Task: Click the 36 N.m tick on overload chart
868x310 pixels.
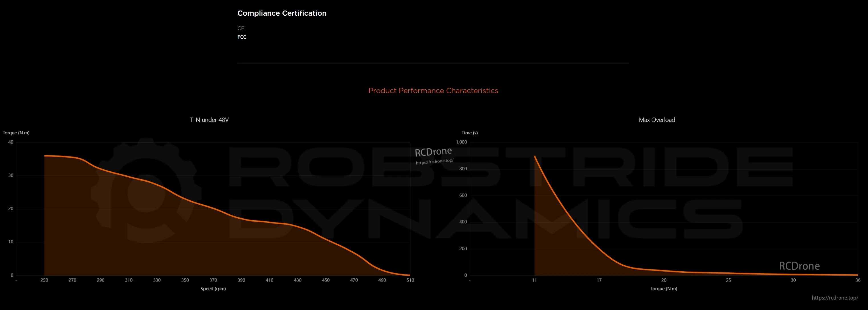Action: coord(857,280)
